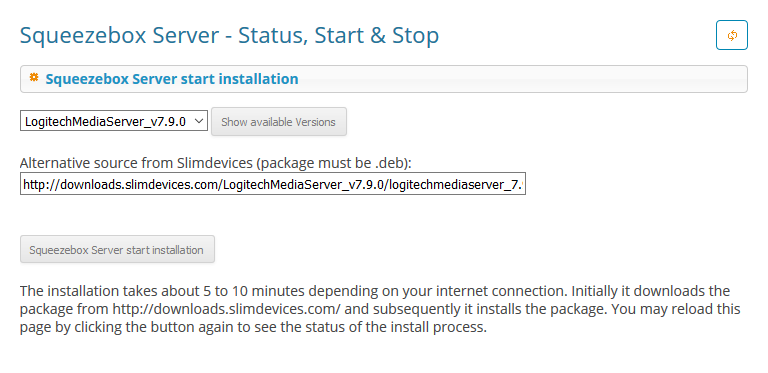Click the chevron arrow of version selector
This screenshot has height=373, width=768.
199,121
